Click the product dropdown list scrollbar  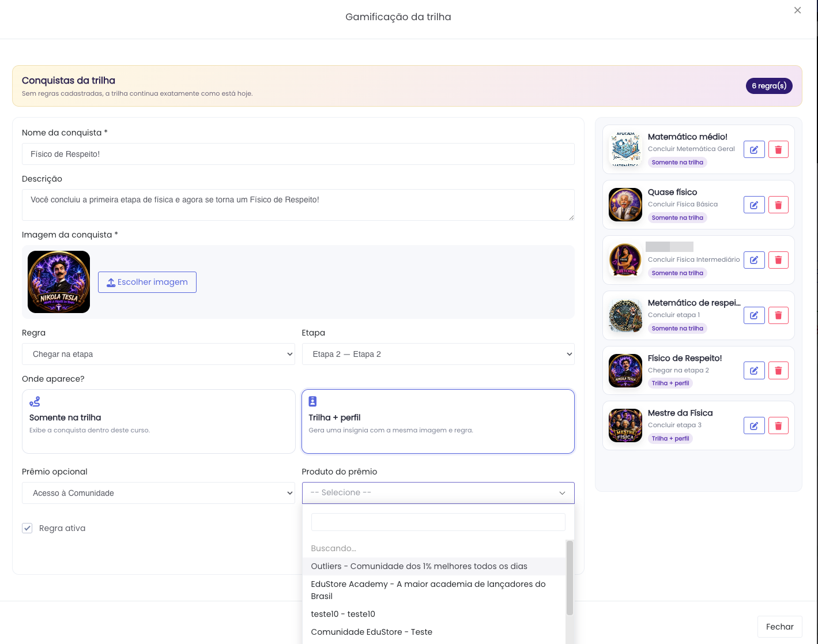[570, 578]
